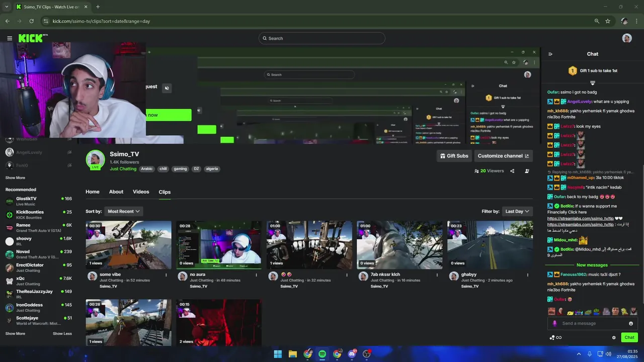Click the "algeria" channel tag
644x362 pixels.
[x=212, y=169]
